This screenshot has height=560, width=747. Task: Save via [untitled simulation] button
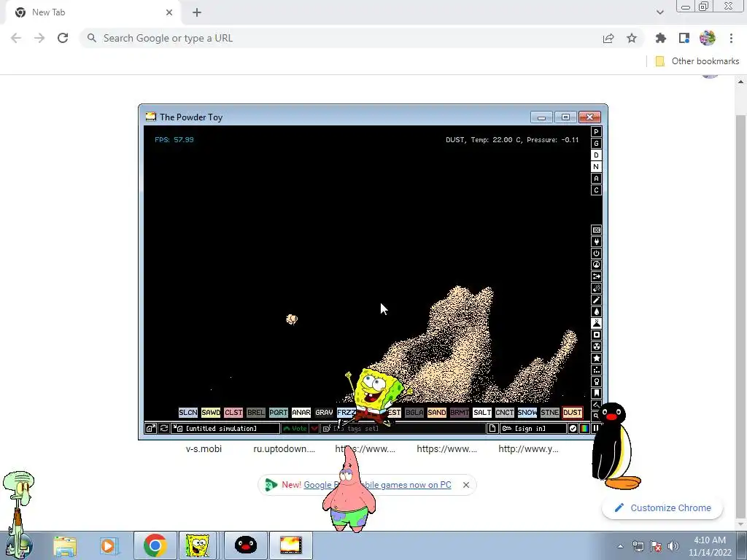point(226,429)
